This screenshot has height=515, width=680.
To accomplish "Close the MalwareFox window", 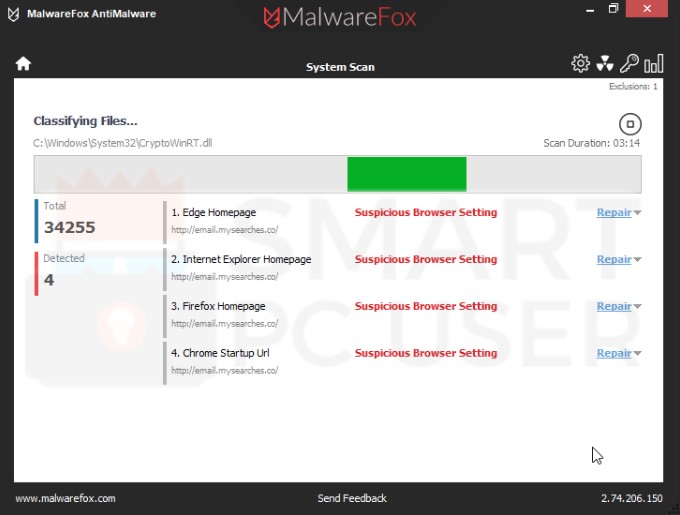I will point(647,9).
